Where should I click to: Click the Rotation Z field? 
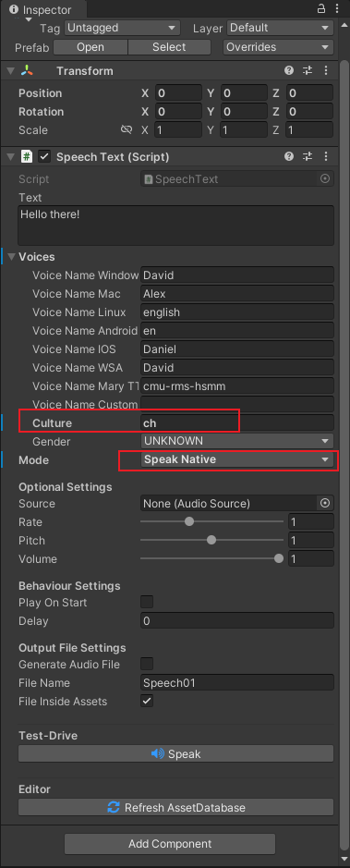tap(309, 111)
